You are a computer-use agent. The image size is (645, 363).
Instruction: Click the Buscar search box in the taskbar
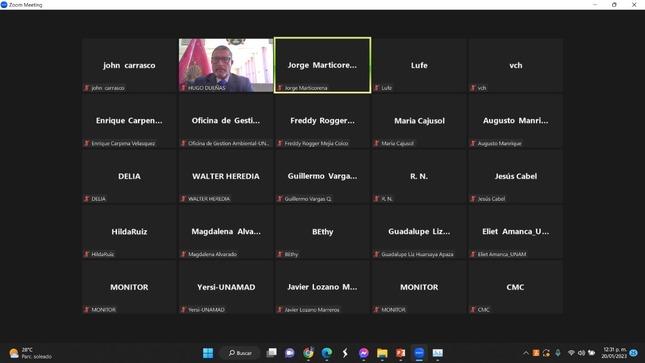point(240,353)
